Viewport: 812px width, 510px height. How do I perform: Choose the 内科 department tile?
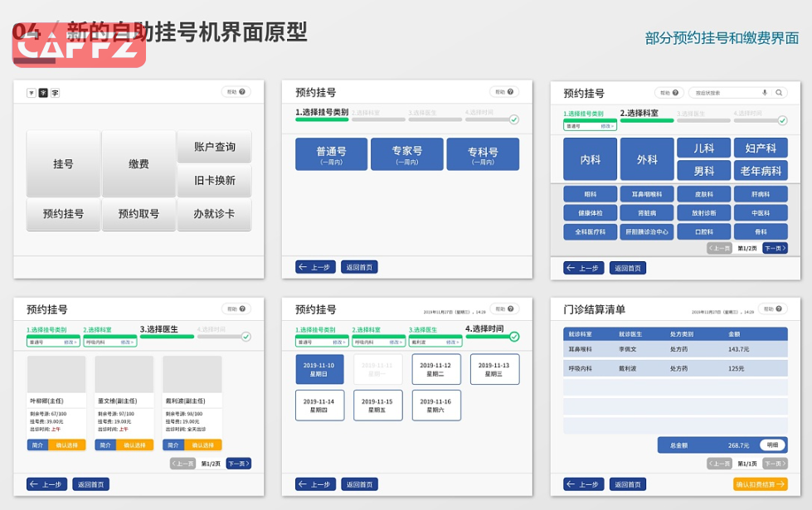(591, 159)
